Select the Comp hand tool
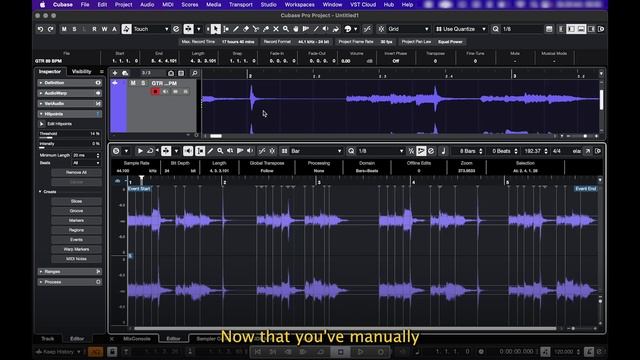 296,29
